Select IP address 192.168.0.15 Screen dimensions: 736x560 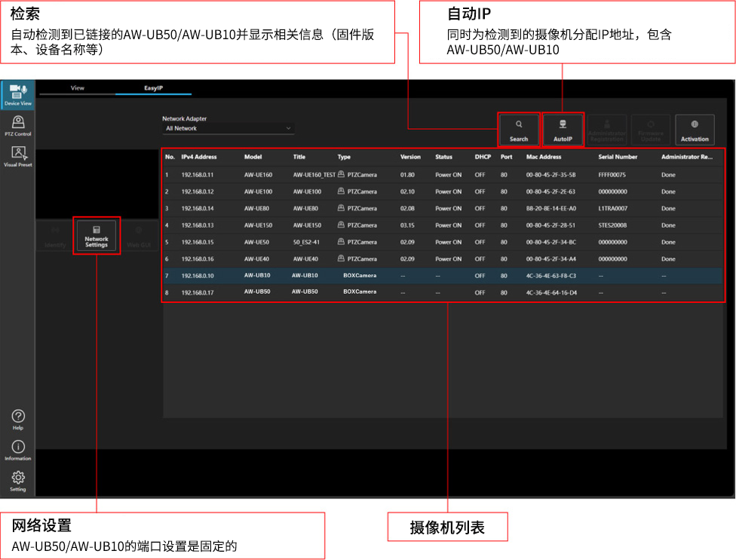pyautogui.click(x=198, y=242)
